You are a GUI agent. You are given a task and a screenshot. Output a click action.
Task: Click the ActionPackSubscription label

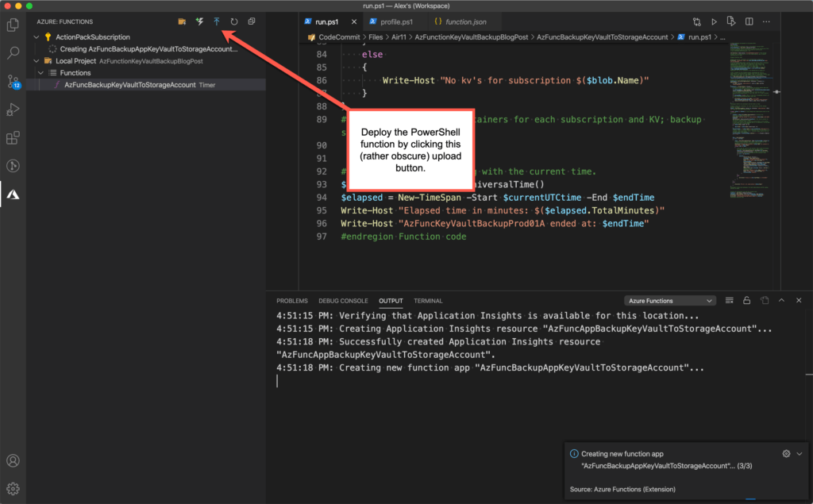point(93,37)
